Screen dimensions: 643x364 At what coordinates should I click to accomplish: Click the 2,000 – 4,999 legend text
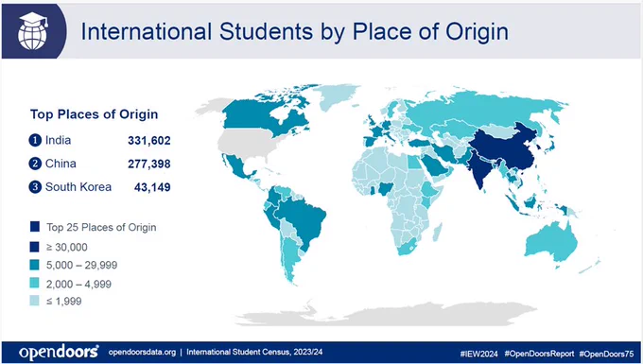(78, 284)
